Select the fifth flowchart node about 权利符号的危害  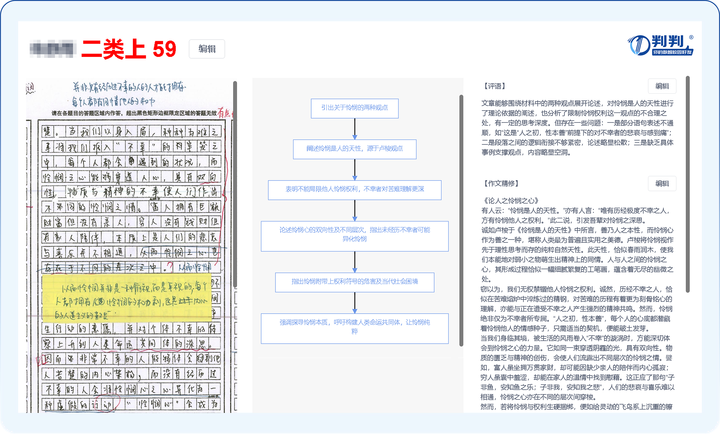[355, 283]
